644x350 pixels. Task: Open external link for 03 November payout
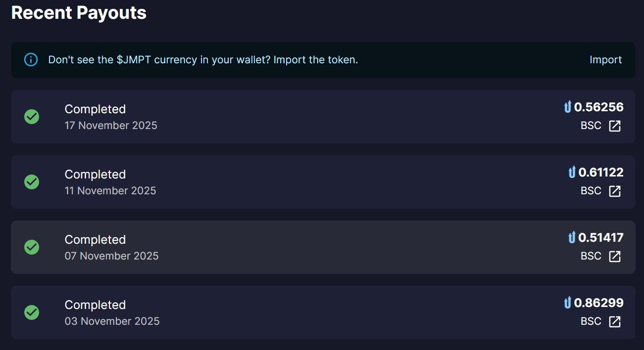tap(614, 322)
